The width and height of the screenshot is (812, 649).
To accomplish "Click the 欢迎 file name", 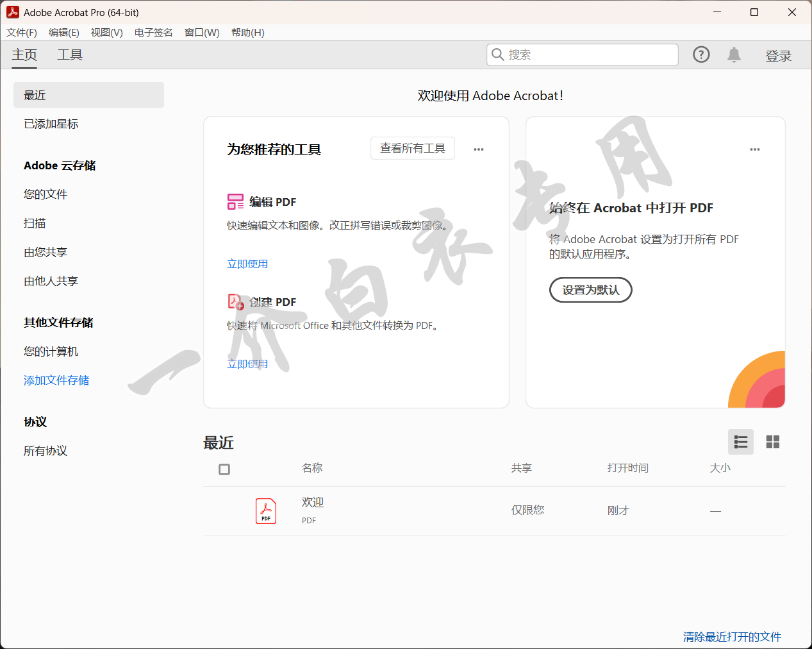I will pos(313,502).
